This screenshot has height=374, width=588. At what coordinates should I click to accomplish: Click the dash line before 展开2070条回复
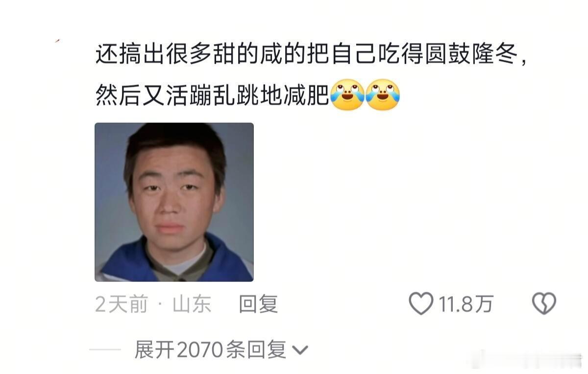(105, 350)
